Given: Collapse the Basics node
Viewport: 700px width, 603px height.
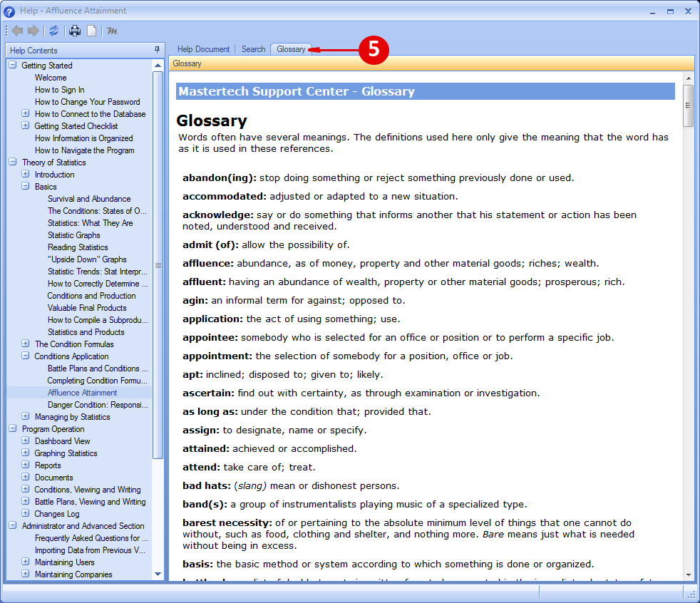Looking at the screenshot, I should (26, 186).
